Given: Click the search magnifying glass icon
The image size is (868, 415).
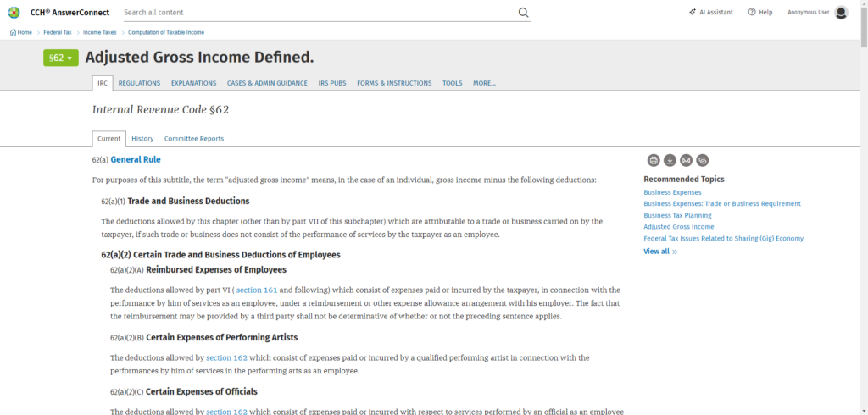Looking at the screenshot, I should [523, 13].
